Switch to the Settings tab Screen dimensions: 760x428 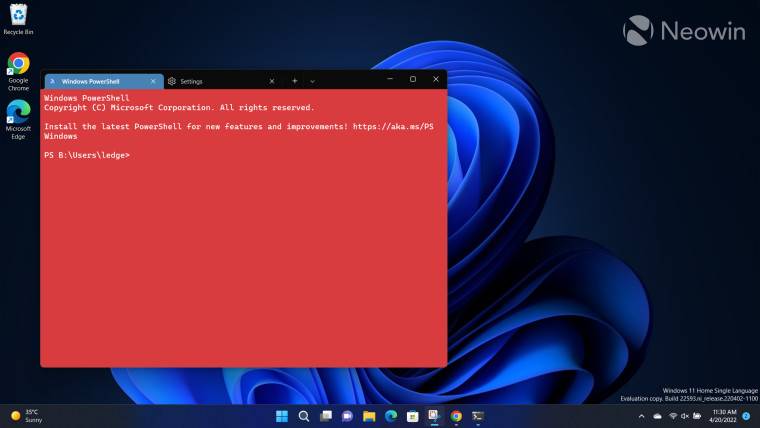[x=215, y=81]
